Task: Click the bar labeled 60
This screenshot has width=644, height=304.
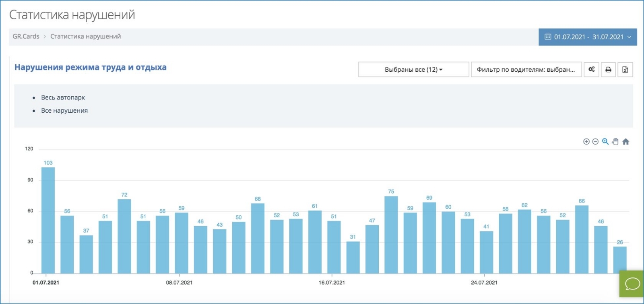Action: click(x=448, y=242)
